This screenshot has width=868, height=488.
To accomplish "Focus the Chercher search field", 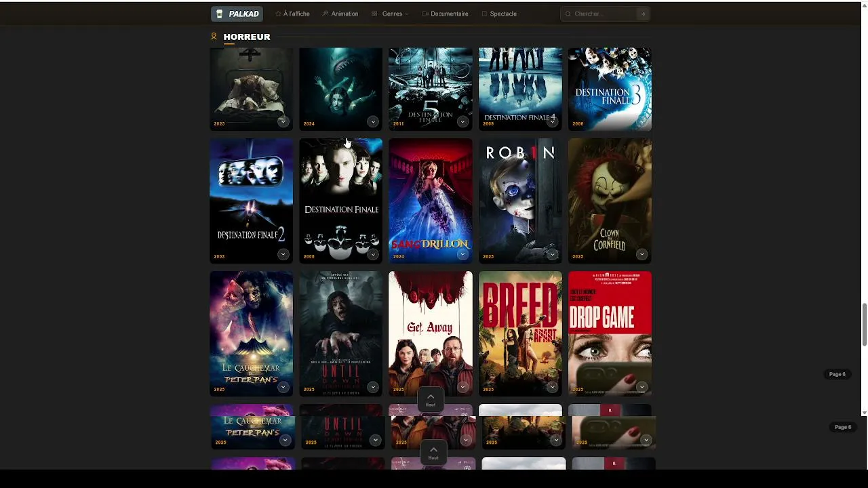I will pos(604,14).
